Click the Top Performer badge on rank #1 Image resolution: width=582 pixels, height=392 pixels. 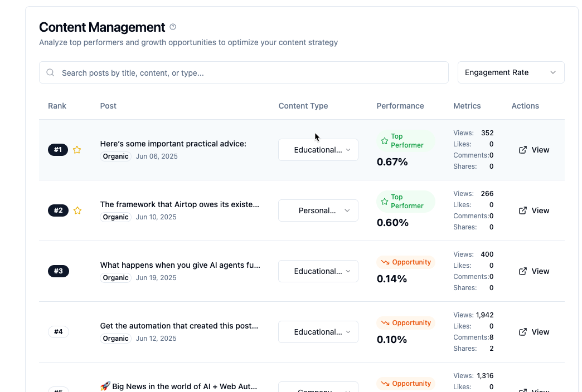click(x=406, y=141)
